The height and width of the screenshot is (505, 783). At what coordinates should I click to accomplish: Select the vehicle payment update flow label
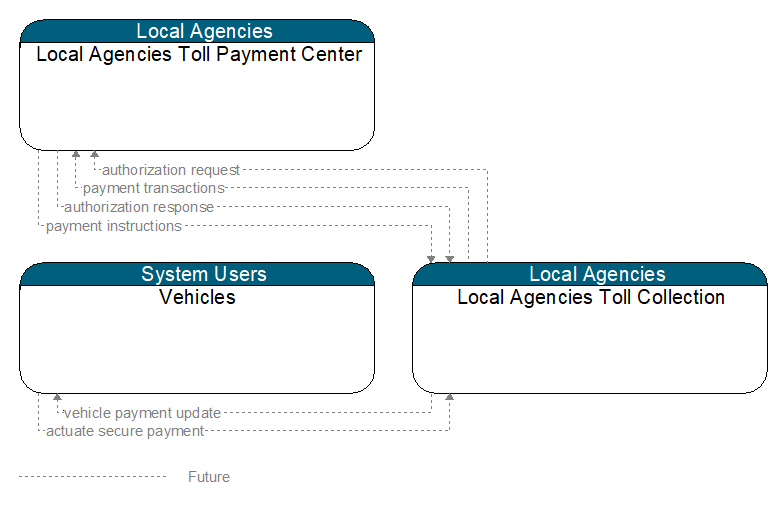click(x=142, y=413)
